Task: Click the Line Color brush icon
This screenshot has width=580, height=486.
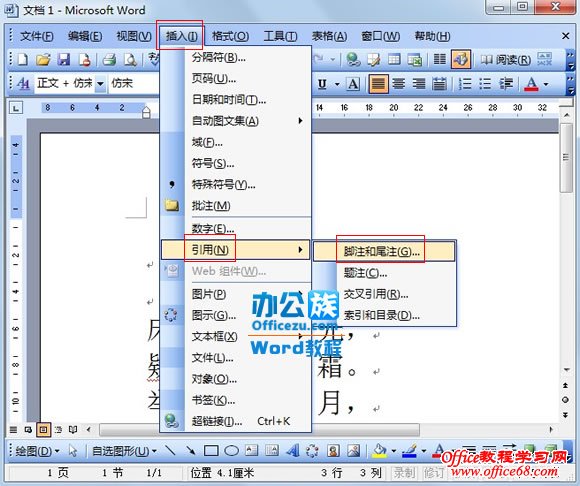Action: pyautogui.click(x=409, y=451)
